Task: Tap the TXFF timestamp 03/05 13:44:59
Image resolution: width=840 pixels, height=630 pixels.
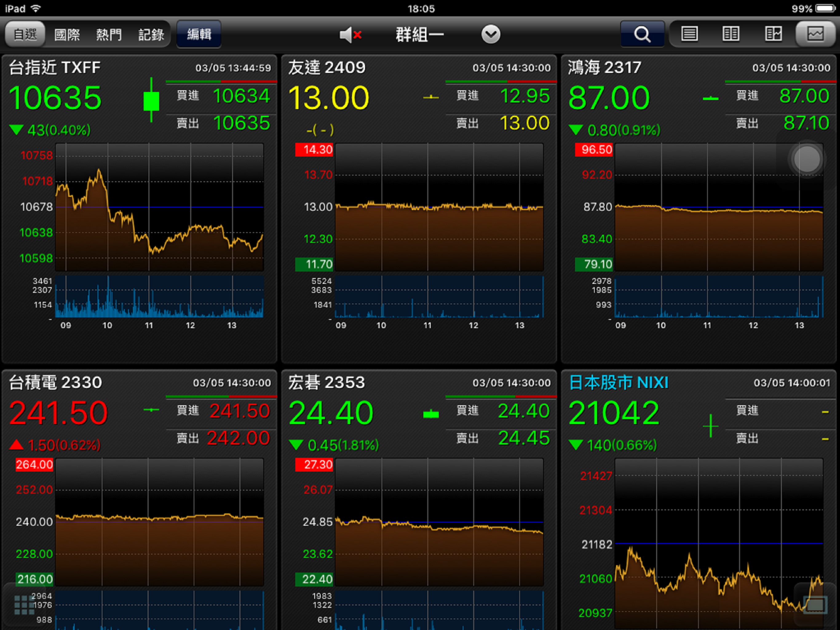Action: point(233,68)
